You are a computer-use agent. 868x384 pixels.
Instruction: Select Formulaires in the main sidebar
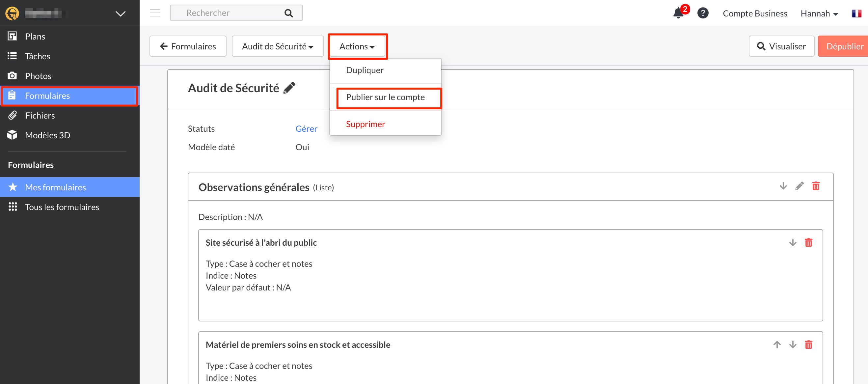click(70, 96)
